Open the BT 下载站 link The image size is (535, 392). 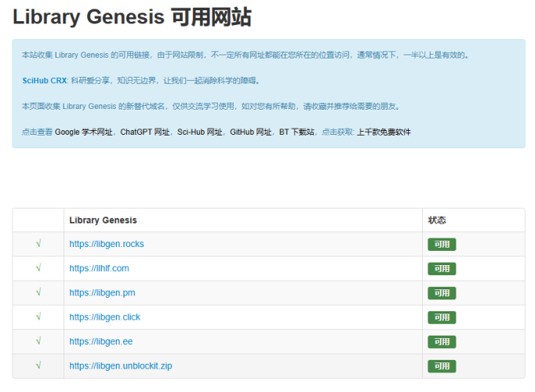(297, 132)
